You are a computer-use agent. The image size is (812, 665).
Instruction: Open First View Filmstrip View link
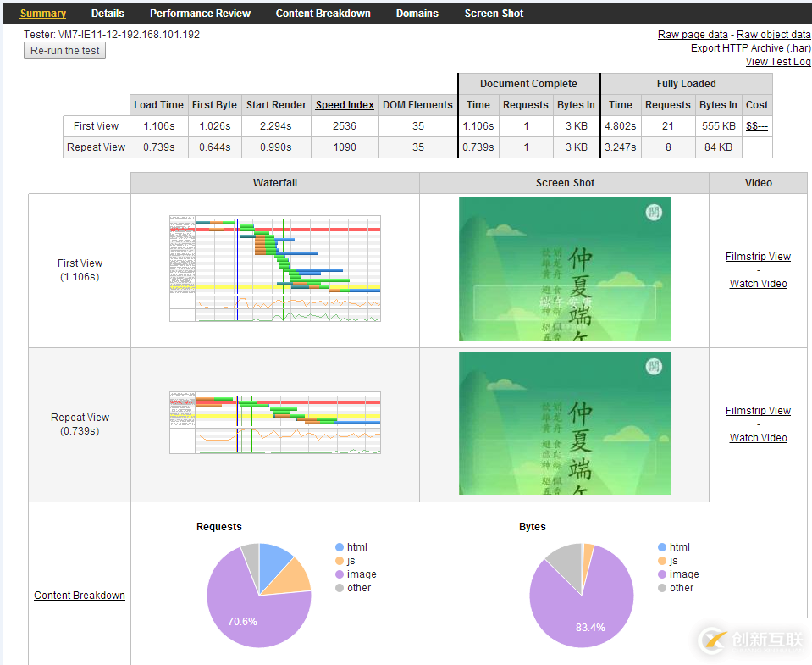click(758, 257)
